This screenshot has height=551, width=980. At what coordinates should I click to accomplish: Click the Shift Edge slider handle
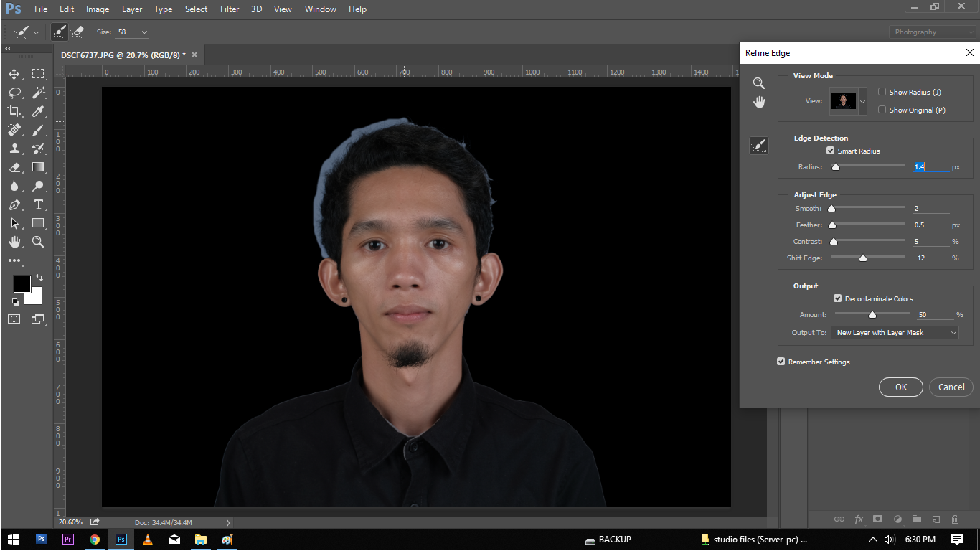point(863,258)
